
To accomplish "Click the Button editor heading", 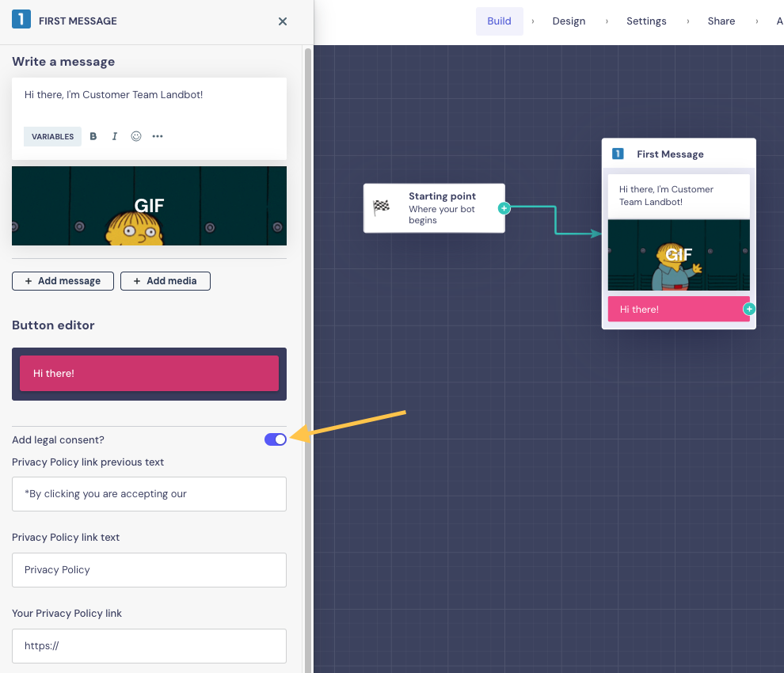I will pos(53,325).
